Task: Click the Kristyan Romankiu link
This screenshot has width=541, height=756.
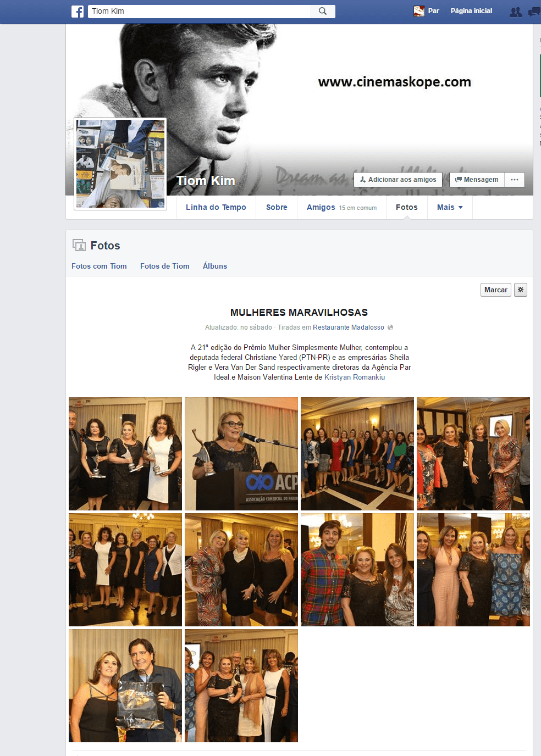Action: point(355,377)
